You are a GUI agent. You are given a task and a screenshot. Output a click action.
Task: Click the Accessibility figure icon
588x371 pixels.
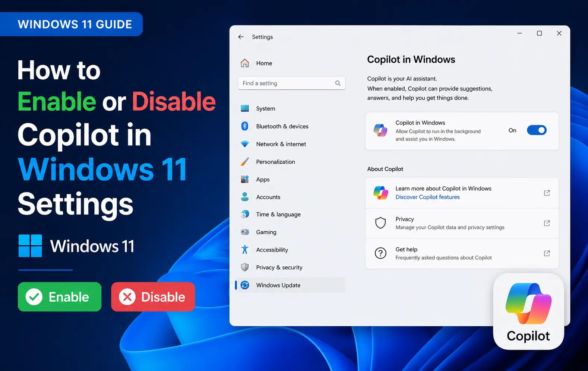click(x=245, y=250)
